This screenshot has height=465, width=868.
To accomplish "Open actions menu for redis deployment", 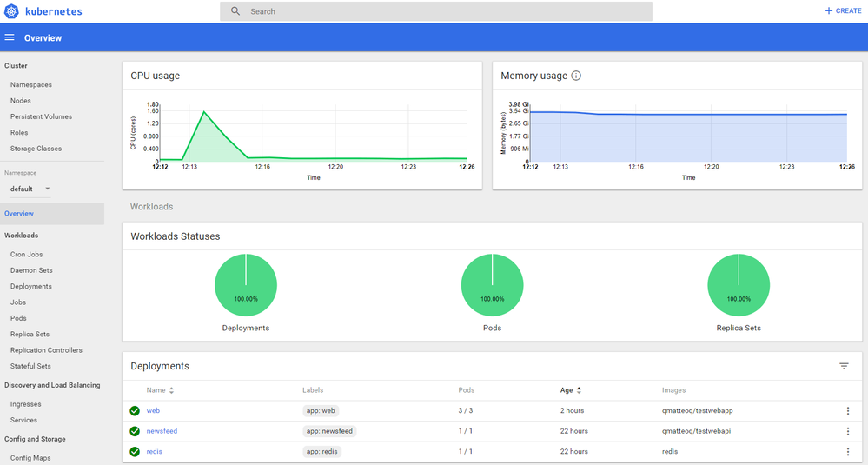I will [847, 452].
